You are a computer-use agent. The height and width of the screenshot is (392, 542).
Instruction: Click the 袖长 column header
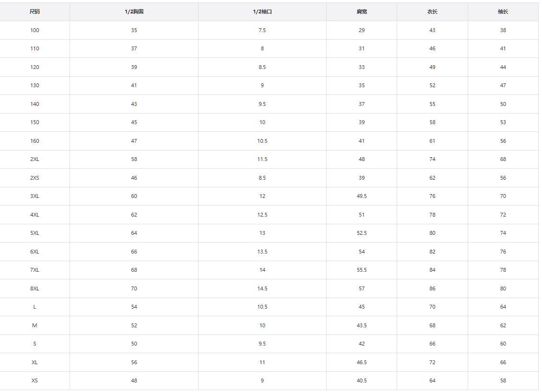point(503,12)
